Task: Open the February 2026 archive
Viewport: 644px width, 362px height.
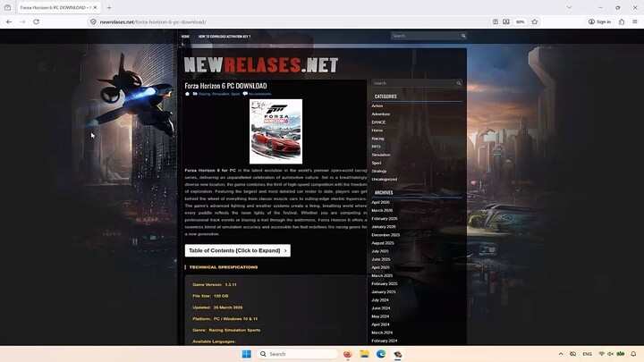Action: click(x=384, y=219)
